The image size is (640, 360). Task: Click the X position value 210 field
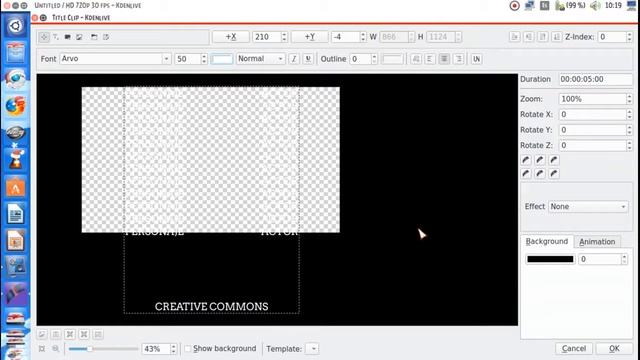click(x=267, y=37)
